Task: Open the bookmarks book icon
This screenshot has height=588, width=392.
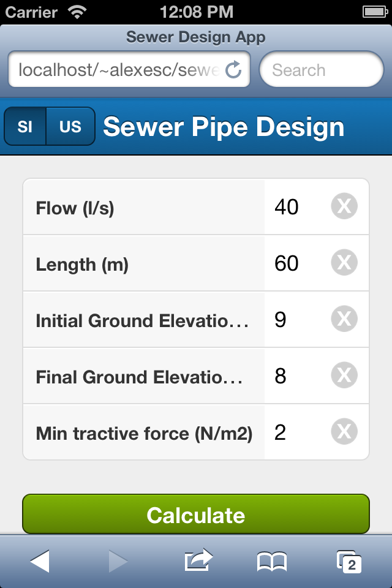Action: pyautogui.click(x=271, y=560)
